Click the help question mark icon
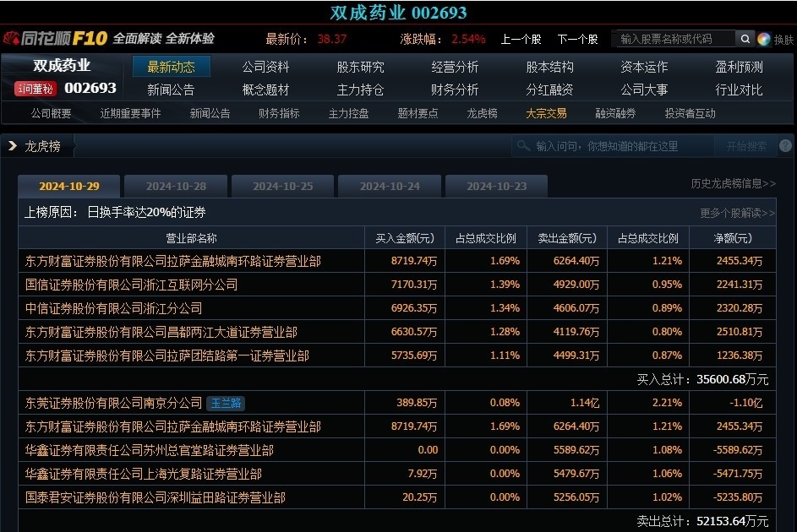Screen dimensions: 797x532 pyautogui.click(x=785, y=146)
